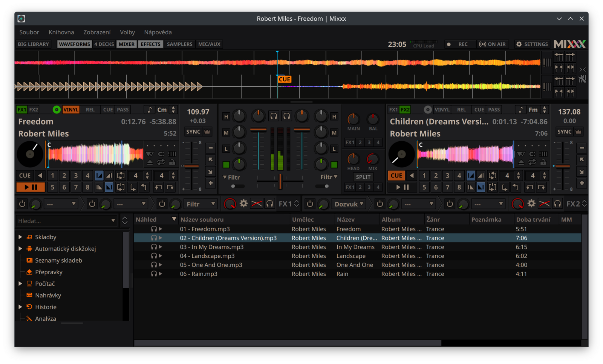The image size is (603, 364).
Task: Toggle ON AIR broadcasting
Action: point(492,44)
